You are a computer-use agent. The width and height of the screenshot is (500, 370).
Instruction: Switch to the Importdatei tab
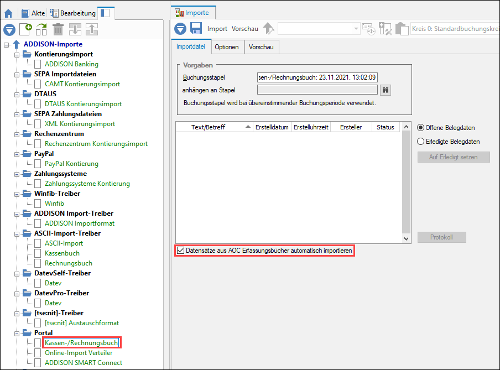click(x=191, y=47)
